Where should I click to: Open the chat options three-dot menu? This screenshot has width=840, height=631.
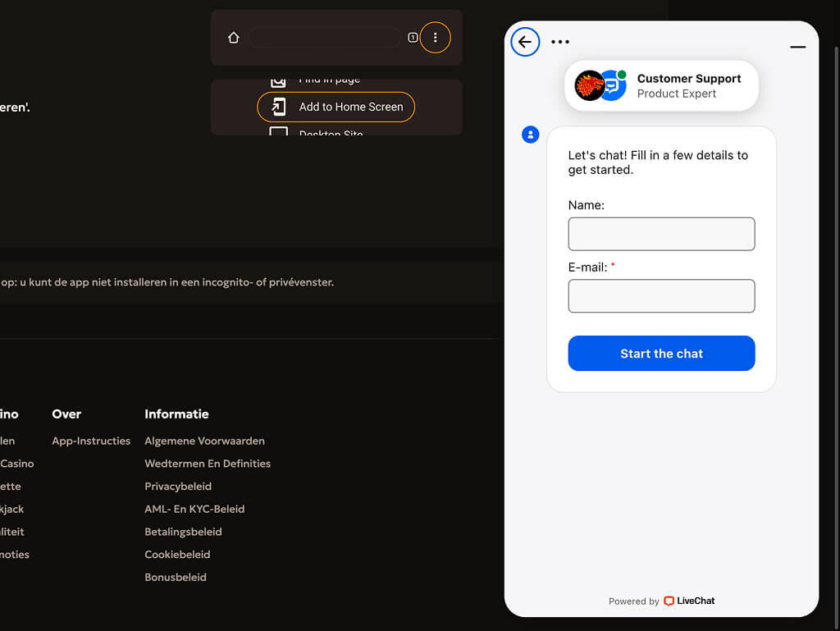point(559,42)
